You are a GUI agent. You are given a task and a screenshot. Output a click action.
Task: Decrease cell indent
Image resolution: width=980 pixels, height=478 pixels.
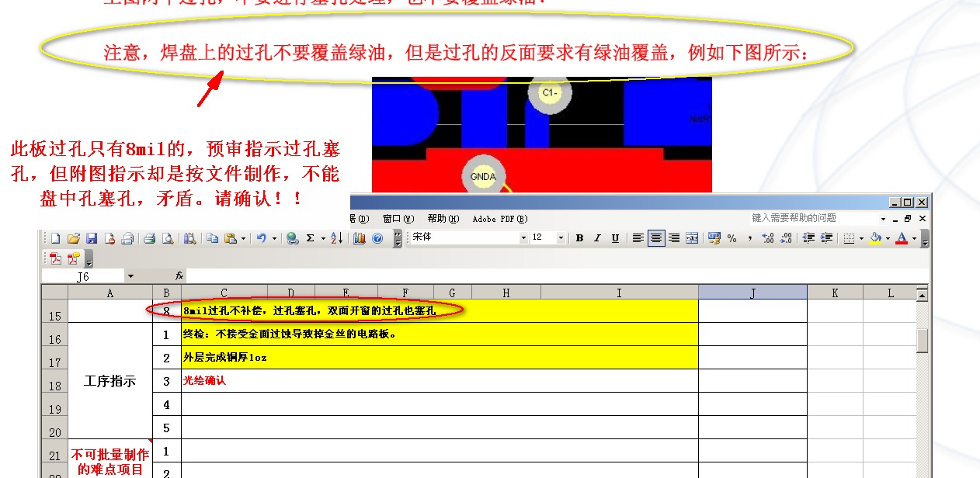808,238
